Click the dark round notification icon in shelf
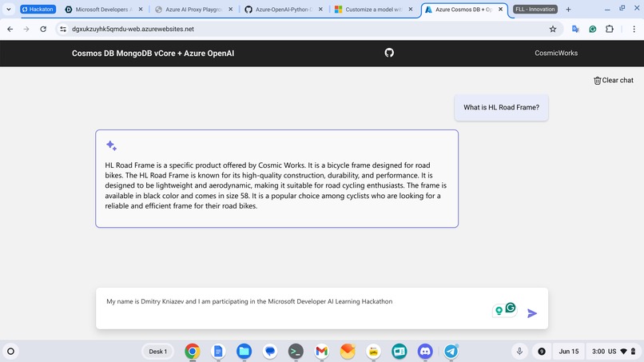 coord(542,352)
